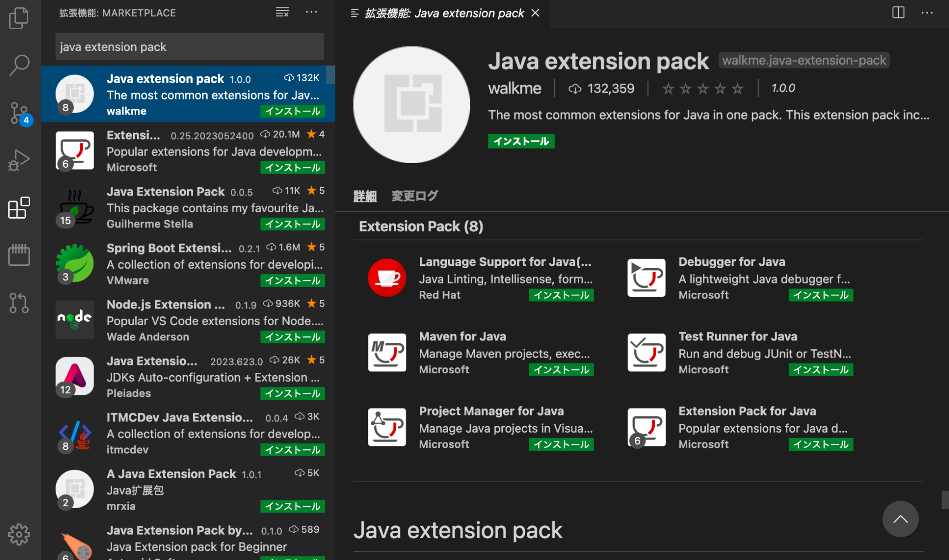Screen dimensions: 949x560
Task: Switch to the 変更ログ tab
Action: coord(414,196)
